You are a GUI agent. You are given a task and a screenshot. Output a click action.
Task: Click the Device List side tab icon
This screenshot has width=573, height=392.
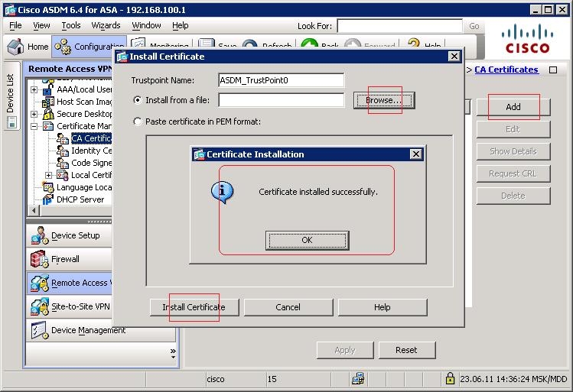pyautogui.click(x=11, y=122)
